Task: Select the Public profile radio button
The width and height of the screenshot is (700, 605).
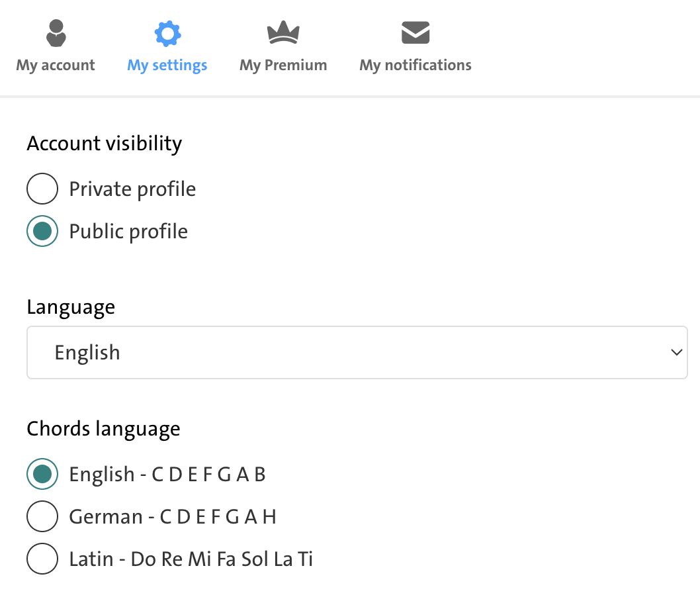Action: (x=42, y=231)
